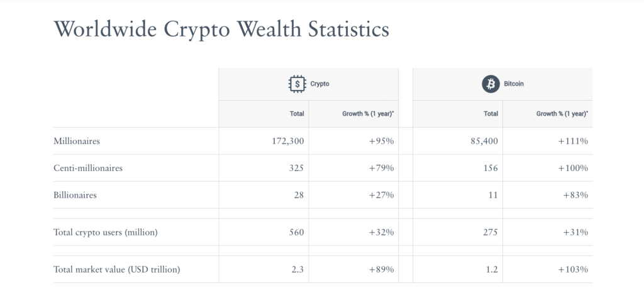Click the +111% Bitcoin millionaires growth cell
This screenshot has width=644, height=297.
(573, 142)
